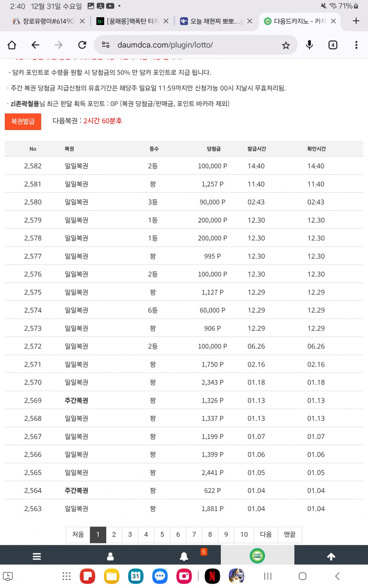Start voice search with the microphone icon
The width and height of the screenshot is (368, 588).
pos(309,45)
